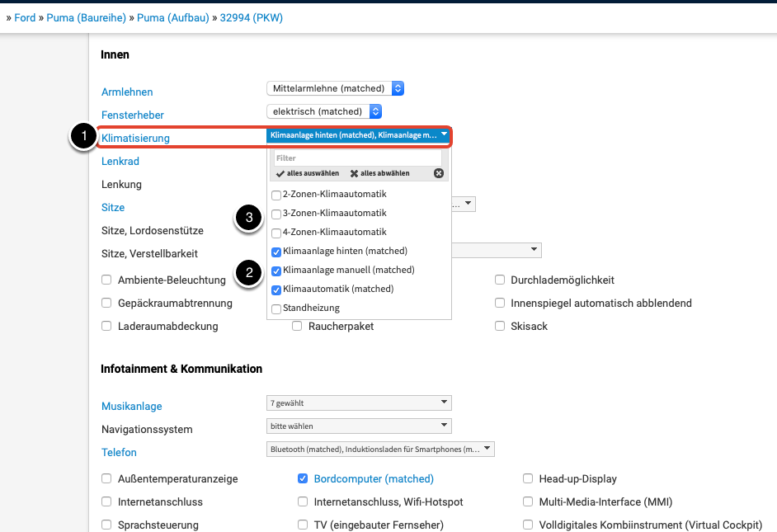Go to Ford breadcrumb link
Image resolution: width=777 pixels, height=532 pixels.
click(25, 17)
